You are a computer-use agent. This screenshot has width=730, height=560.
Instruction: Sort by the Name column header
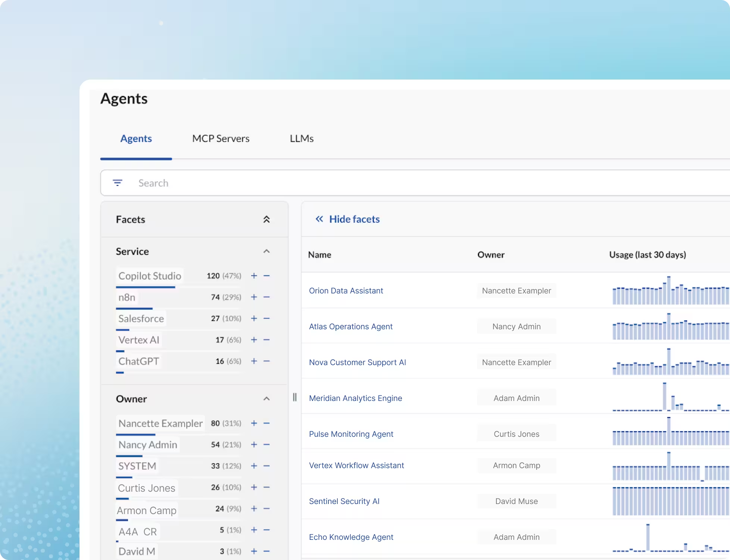pyautogui.click(x=320, y=255)
